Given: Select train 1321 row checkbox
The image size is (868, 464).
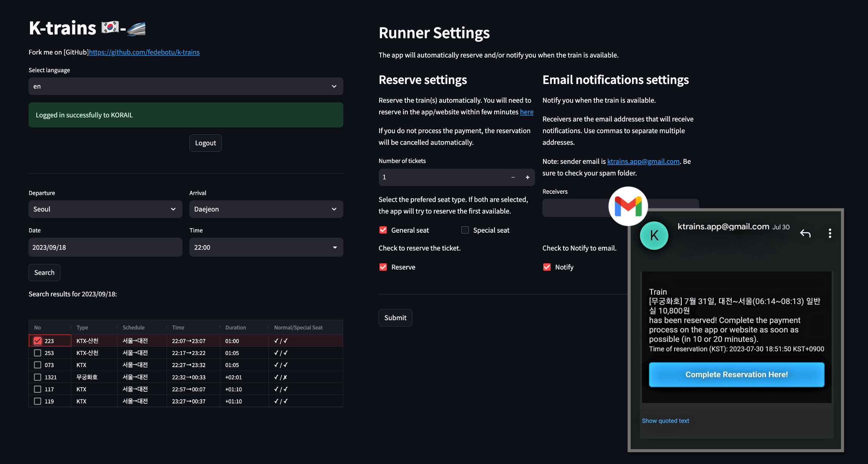Looking at the screenshot, I should coord(37,377).
